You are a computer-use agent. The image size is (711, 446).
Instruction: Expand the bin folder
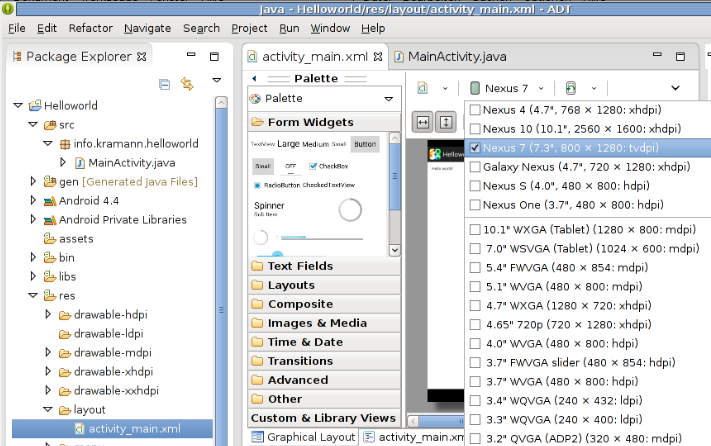33,257
